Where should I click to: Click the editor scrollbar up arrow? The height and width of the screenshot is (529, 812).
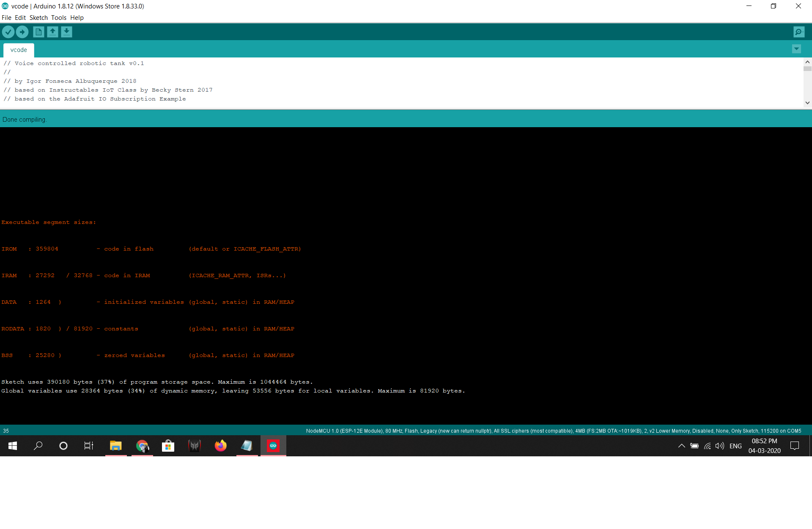coord(807,62)
